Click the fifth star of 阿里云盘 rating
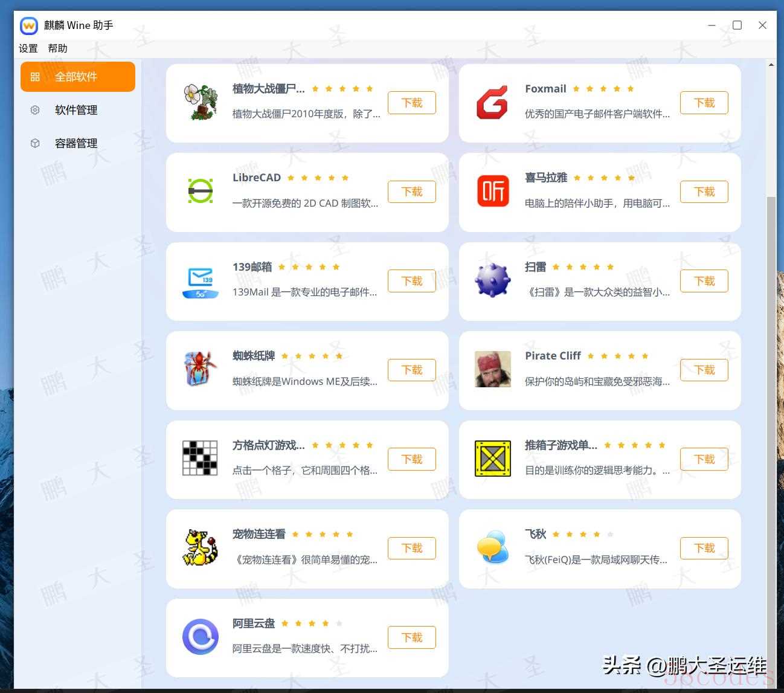 339,624
